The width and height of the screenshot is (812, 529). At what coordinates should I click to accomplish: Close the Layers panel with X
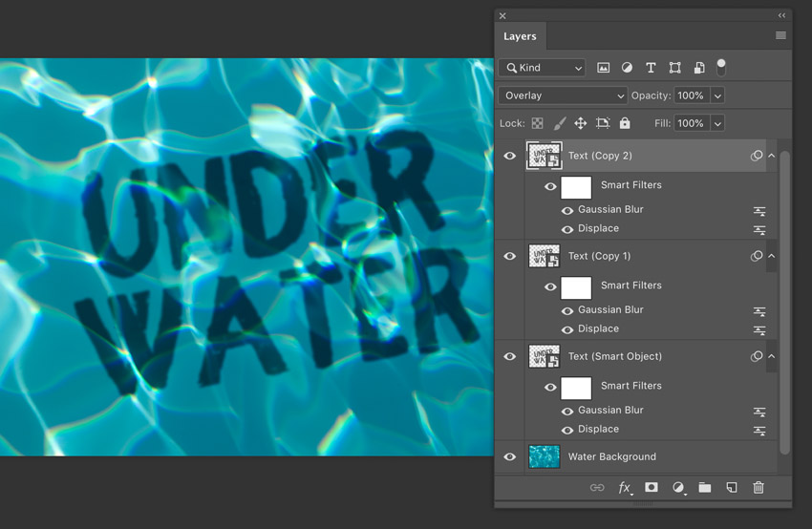[x=502, y=15]
